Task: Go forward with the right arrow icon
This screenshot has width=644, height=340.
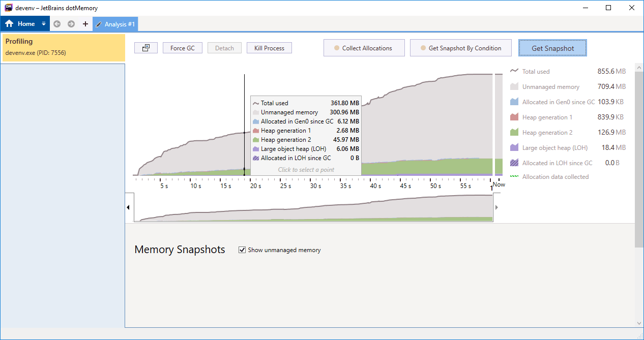Action: pyautogui.click(x=71, y=24)
